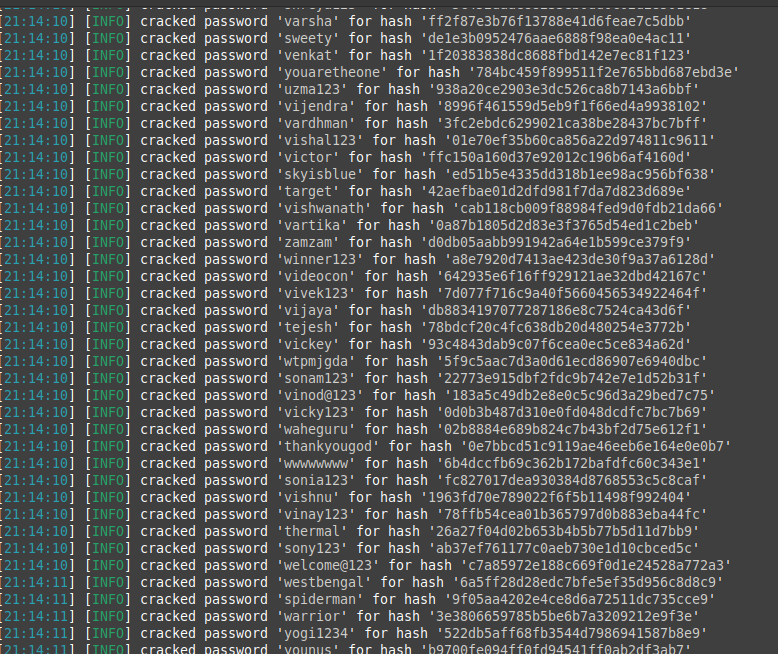Image resolution: width=778 pixels, height=654 pixels.
Task: Select the cracked password 'vijaya'
Action: (308, 310)
